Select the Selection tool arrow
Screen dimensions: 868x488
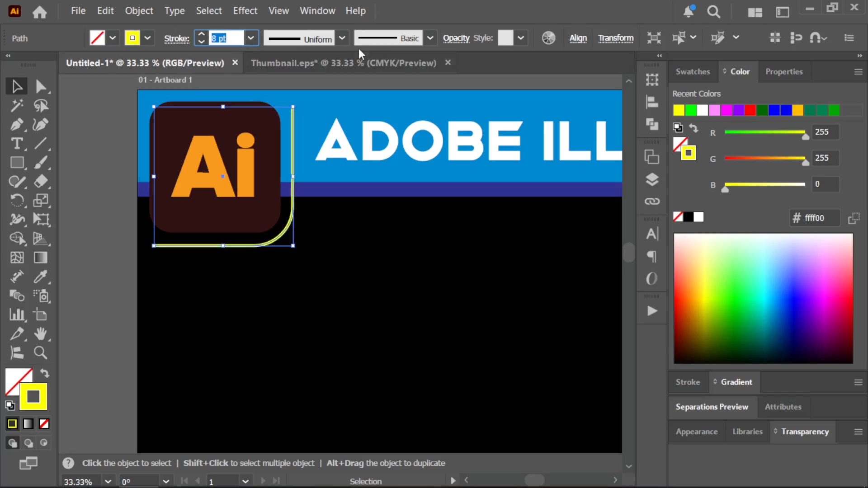(17, 86)
